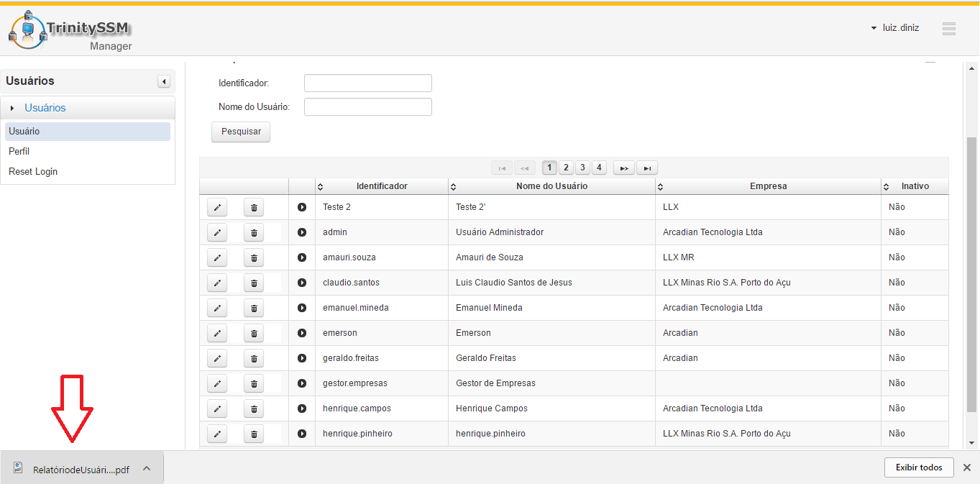Image resolution: width=980 pixels, height=484 pixels.
Task: Open download options chevron for the PDF
Action: pyautogui.click(x=147, y=468)
